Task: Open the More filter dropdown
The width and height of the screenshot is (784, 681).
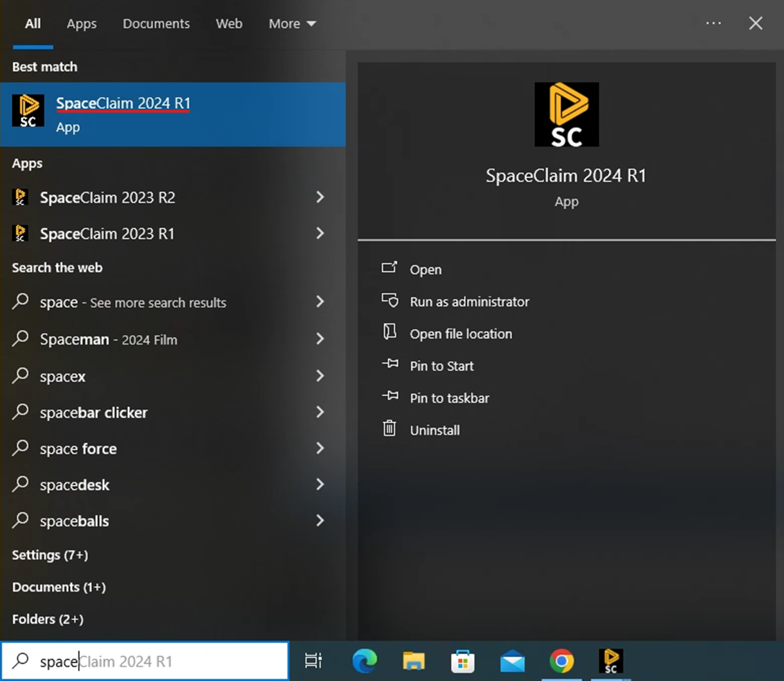Action: tap(292, 23)
